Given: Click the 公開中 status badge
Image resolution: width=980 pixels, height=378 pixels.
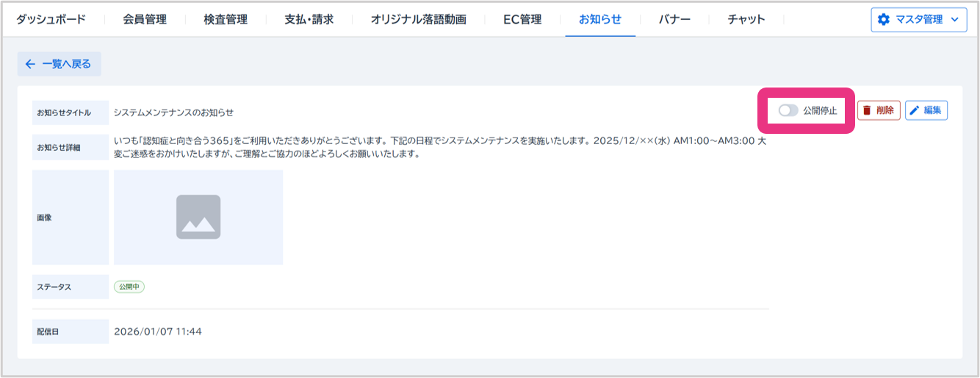Looking at the screenshot, I should [129, 287].
